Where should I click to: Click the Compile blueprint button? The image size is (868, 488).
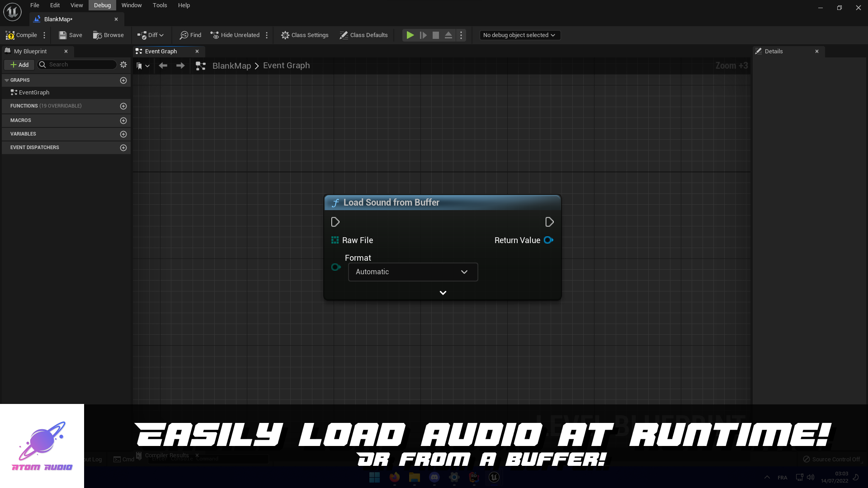(x=21, y=35)
